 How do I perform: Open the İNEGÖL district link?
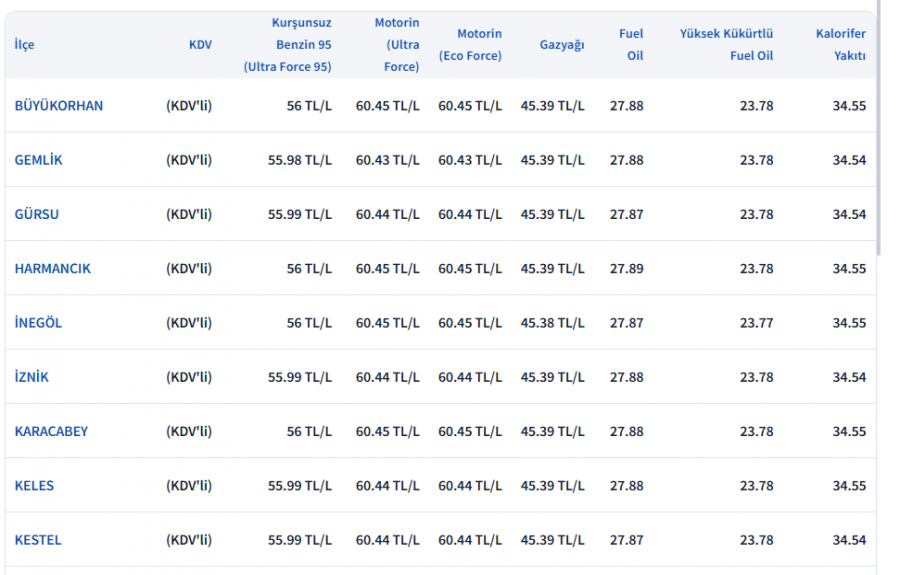38,323
